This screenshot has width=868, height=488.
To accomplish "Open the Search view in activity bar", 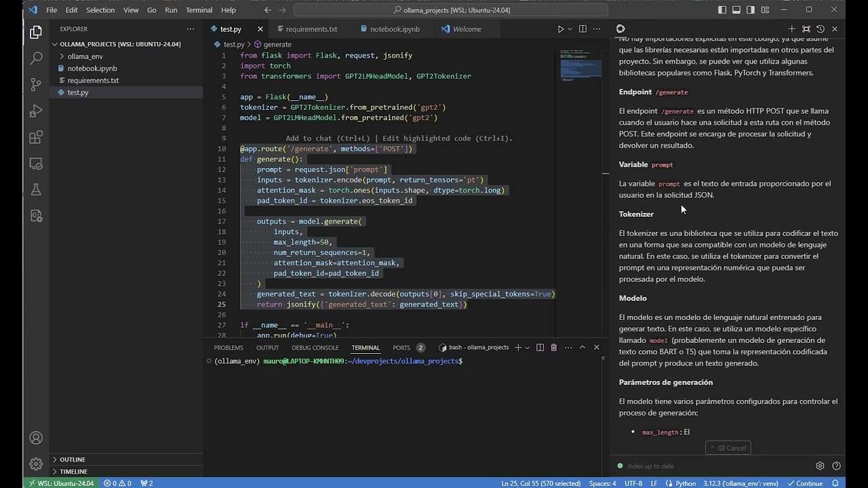I will [36, 59].
